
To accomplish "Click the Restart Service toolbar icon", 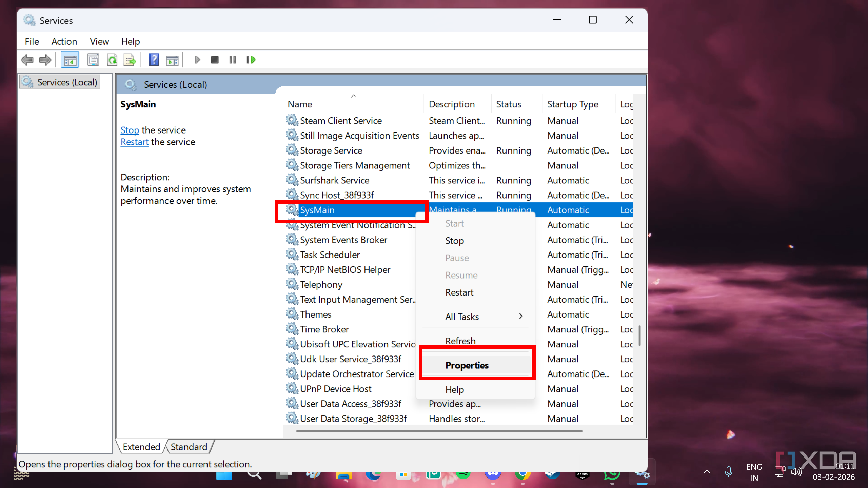I will [251, 60].
